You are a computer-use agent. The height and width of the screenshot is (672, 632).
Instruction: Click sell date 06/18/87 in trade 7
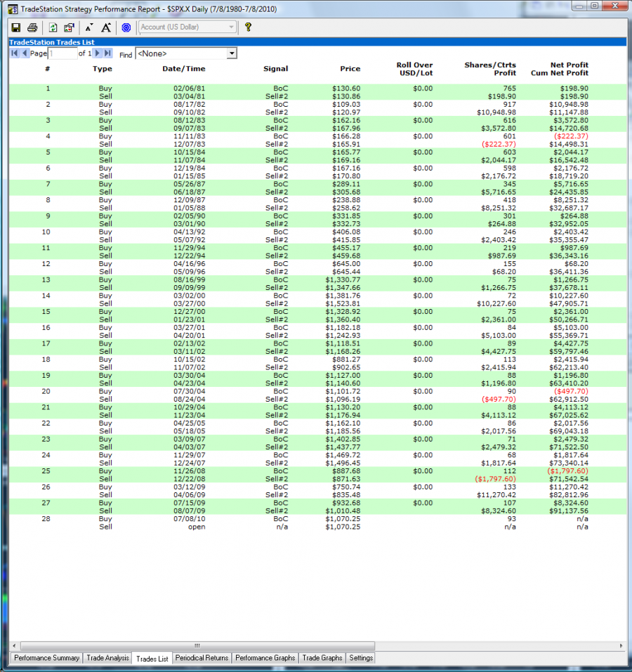[x=189, y=192]
